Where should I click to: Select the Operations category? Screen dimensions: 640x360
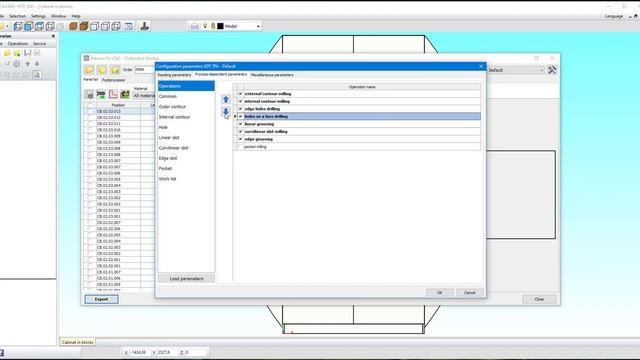[x=186, y=86]
